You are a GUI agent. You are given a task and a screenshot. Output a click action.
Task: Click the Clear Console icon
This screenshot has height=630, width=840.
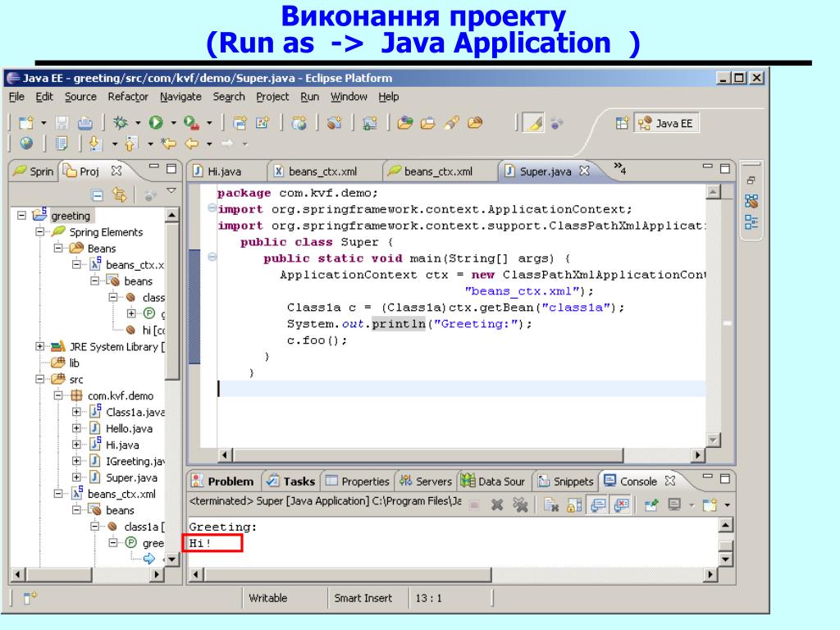551,504
